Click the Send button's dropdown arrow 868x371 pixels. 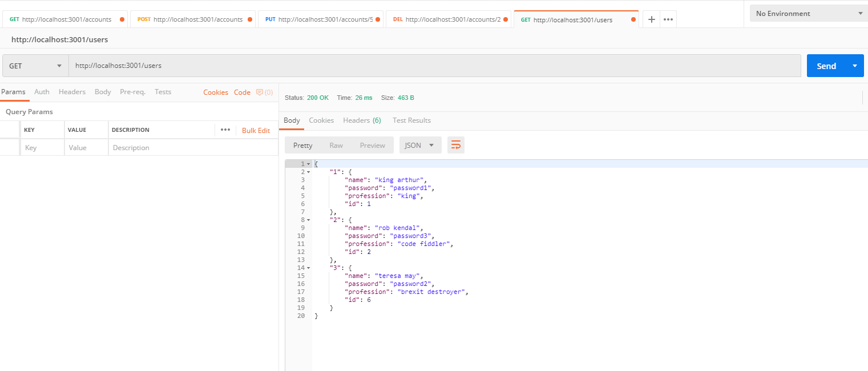click(854, 66)
